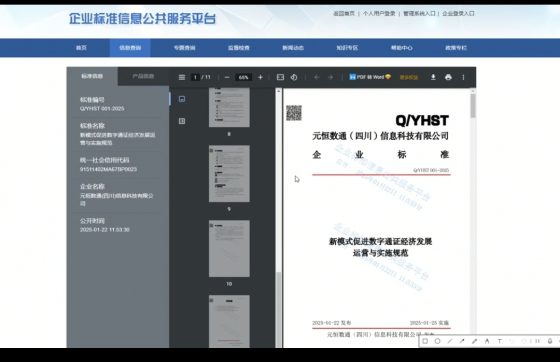Viewport: 560px width, 362px height.
Task: Open the 首页 navigation item
Action: coord(81,48)
